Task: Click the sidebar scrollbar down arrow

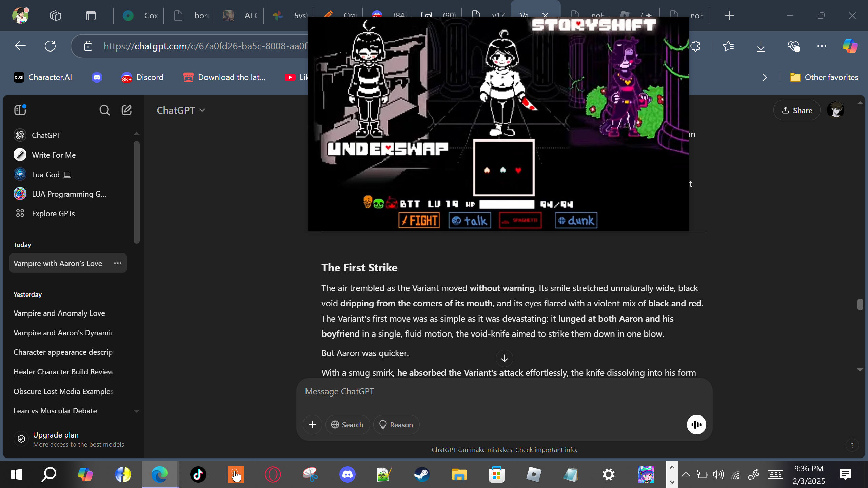Action: coord(137,411)
